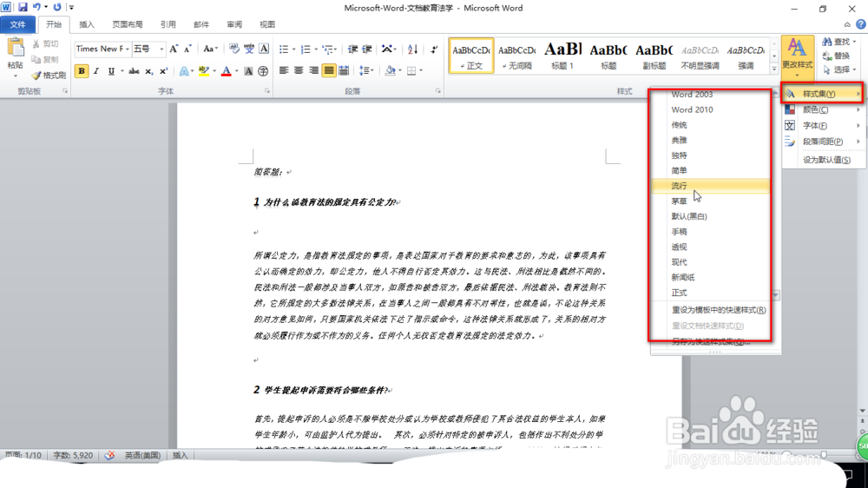This screenshot has height=488, width=868.
Task: Click the proofing status icon in status bar
Action: tap(109, 455)
